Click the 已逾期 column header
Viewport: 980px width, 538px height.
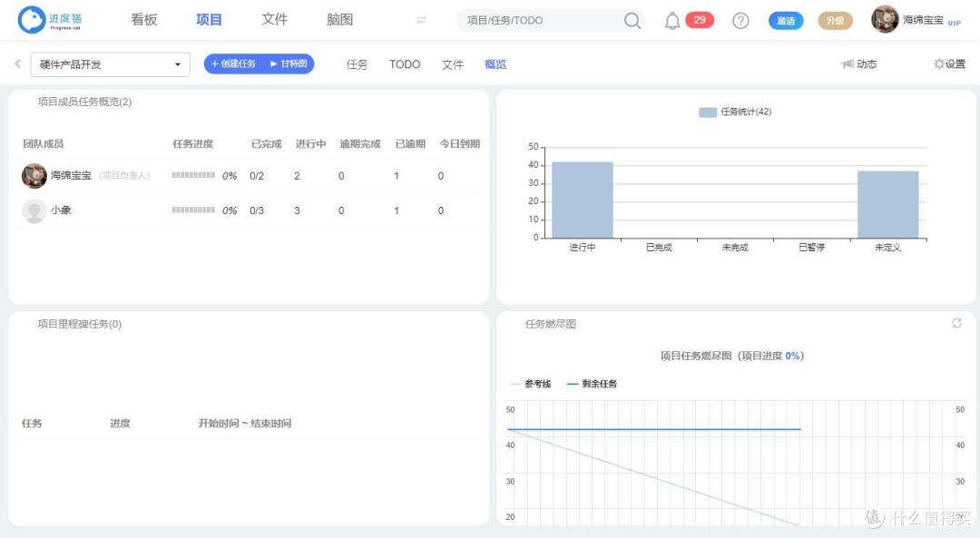click(410, 143)
